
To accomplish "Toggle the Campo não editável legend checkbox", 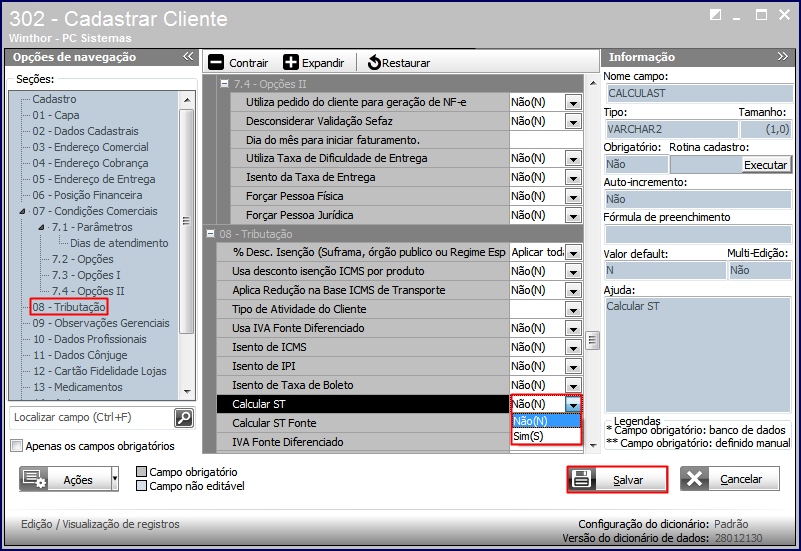I will click(142, 486).
